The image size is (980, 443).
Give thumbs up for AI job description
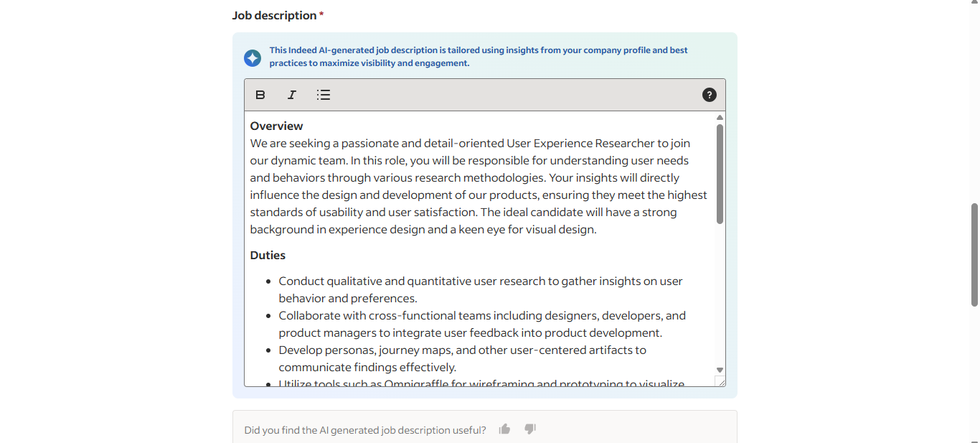(504, 429)
